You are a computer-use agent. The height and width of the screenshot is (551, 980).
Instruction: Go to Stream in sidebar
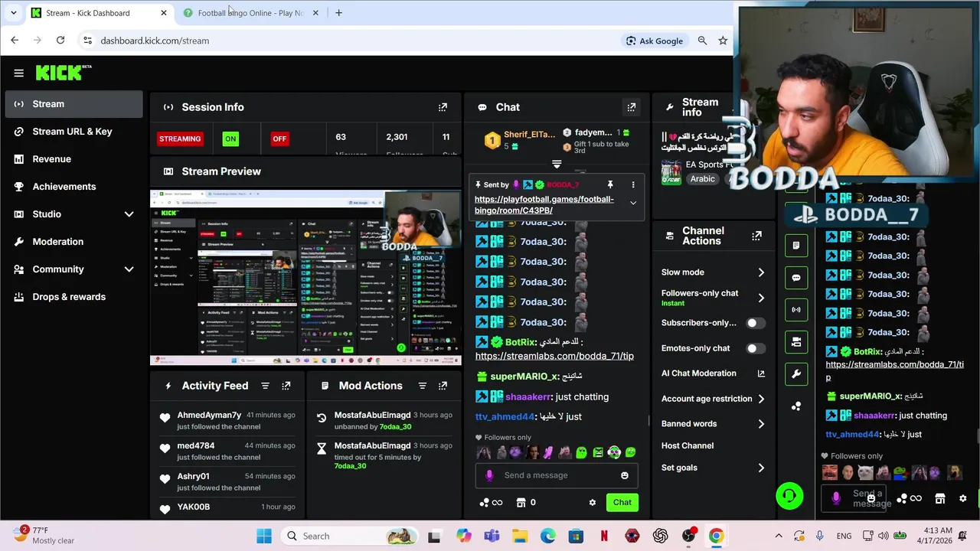pyautogui.click(x=73, y=104)
